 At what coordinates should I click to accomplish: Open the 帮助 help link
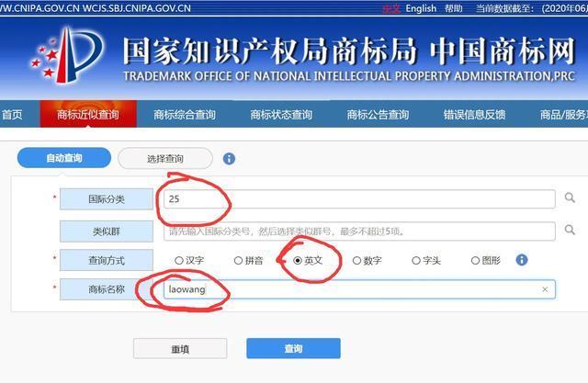453,8
